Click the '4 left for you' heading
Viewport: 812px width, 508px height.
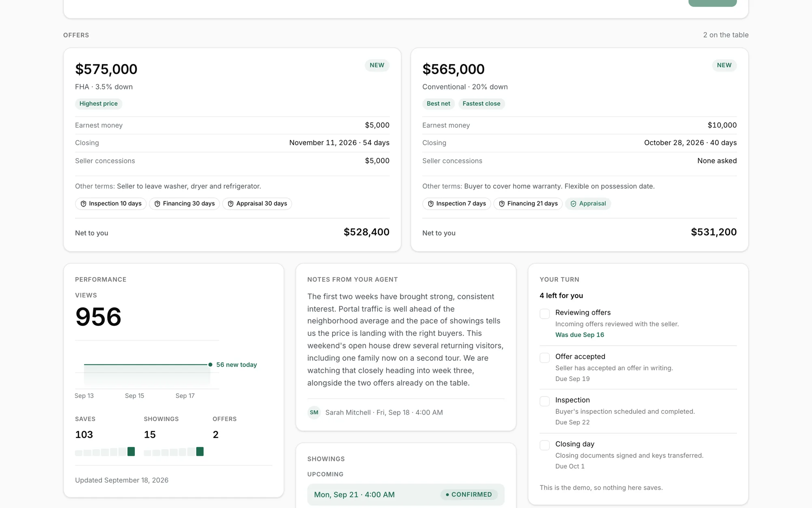(x=561, y=296)
